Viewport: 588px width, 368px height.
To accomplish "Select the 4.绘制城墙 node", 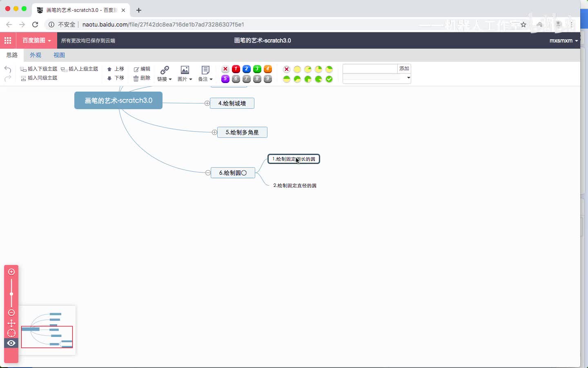I will [x=232, y=103].
